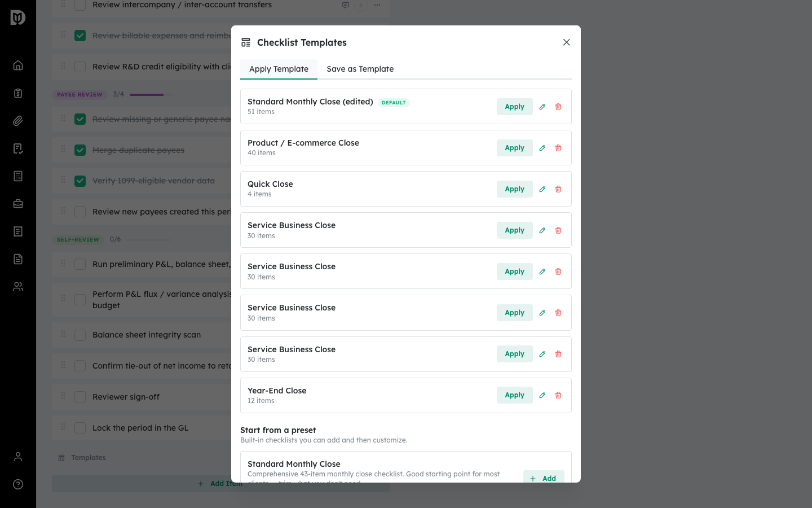Image resolution: width=812 pixels, height=508 pixels.
Task: Click the app logo in sidebar
Action: (18, 17)
